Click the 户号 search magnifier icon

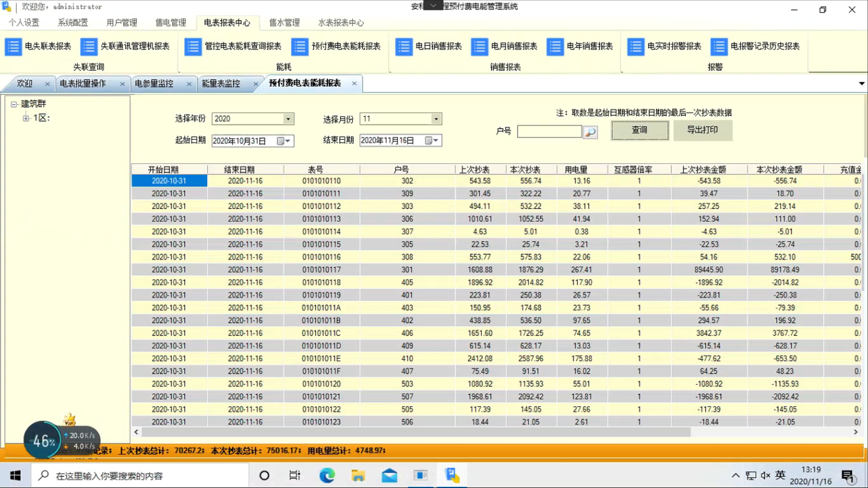(x=590, y=132)
